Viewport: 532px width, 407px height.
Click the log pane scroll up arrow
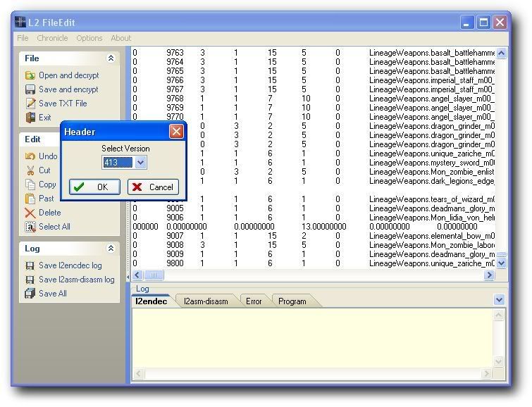point(498,315)
